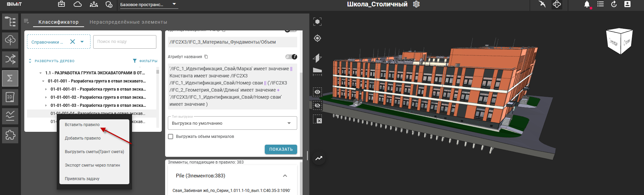Toggle the 'Атрибут названия' a/f switch
The image size is (644, 195).
click(x=291, y=57)
